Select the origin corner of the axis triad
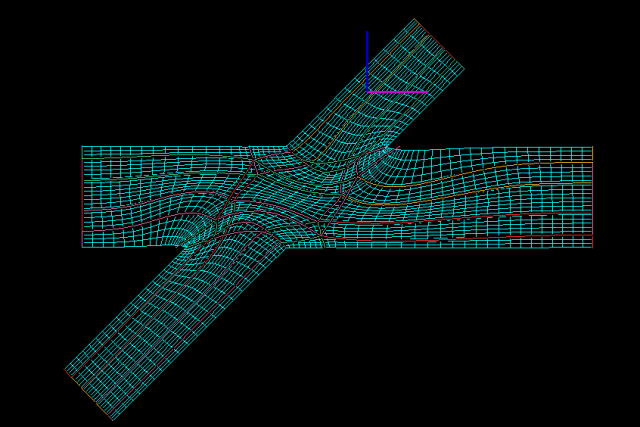Screen dimensions: 640x427 coord(367,92)
